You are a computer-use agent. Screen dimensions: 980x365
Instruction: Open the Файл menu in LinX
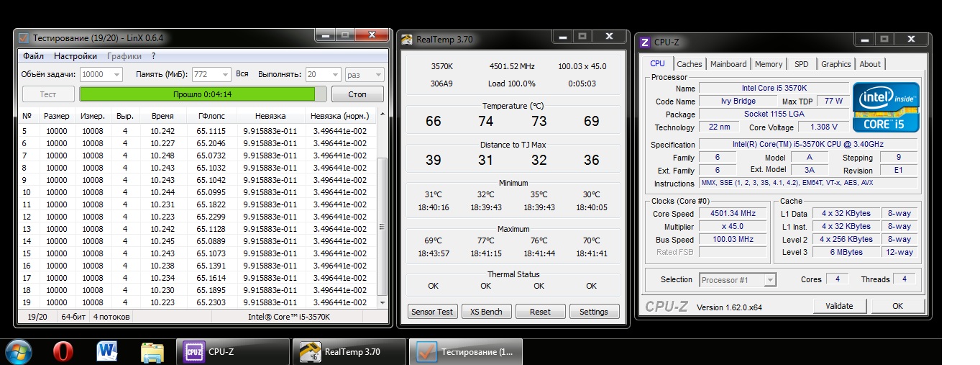coord(33,56)
